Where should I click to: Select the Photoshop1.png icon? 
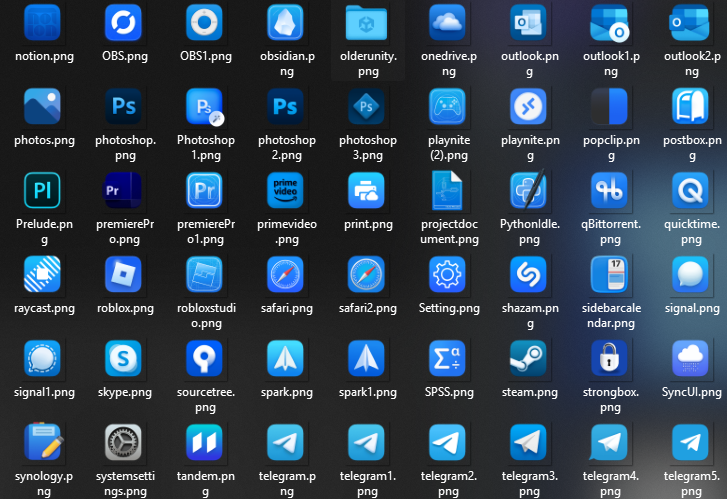(204, 106)
